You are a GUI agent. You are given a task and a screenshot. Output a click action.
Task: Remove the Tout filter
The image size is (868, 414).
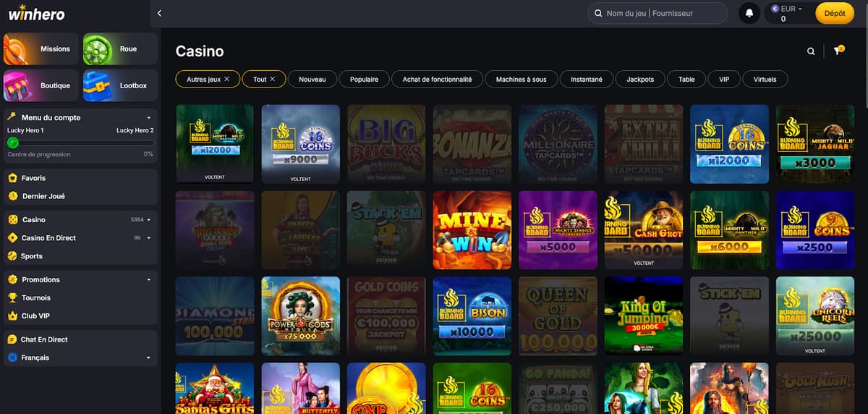point(273,79)
